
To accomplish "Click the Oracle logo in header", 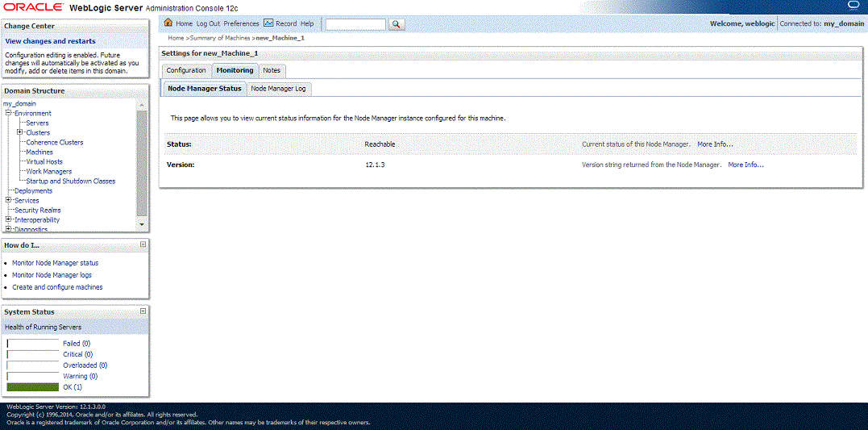I will pyautogui.click(x=34, y=8).
